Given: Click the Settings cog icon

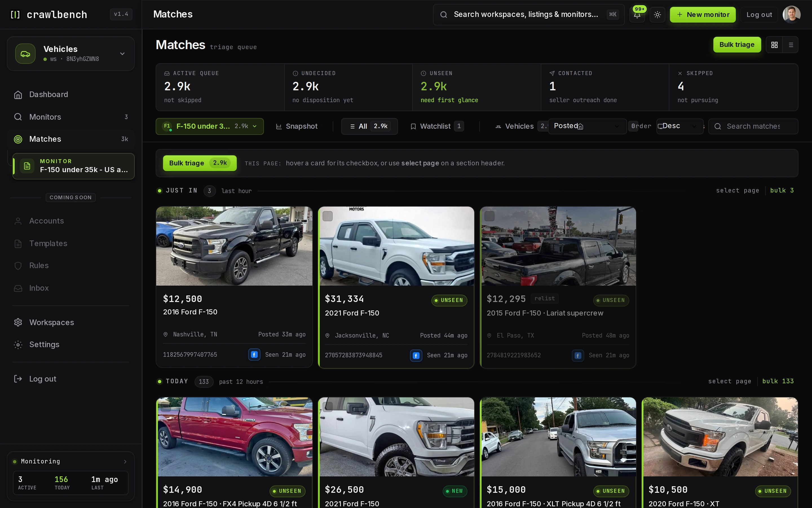Looking at the screenshot, I should point(18,345).
